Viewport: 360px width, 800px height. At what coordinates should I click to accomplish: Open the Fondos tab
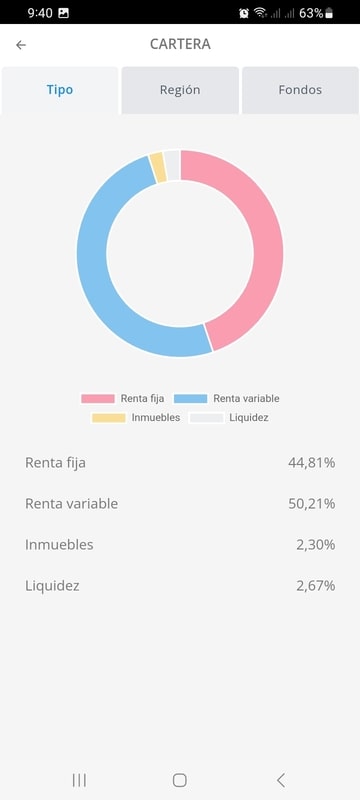click(x=300, y=90)
